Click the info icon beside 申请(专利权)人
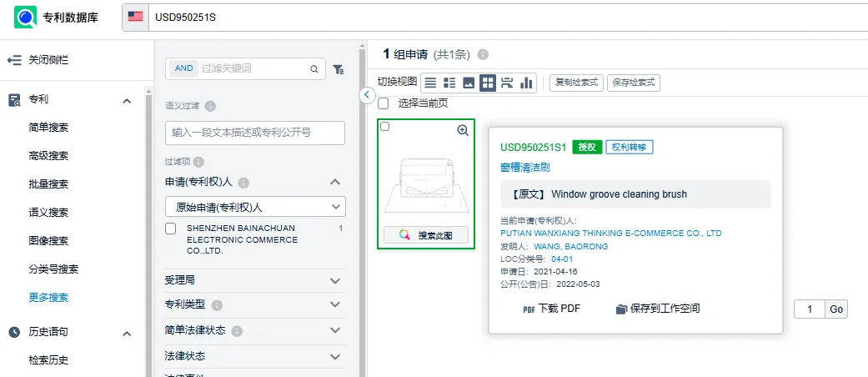 click(243, 182)
